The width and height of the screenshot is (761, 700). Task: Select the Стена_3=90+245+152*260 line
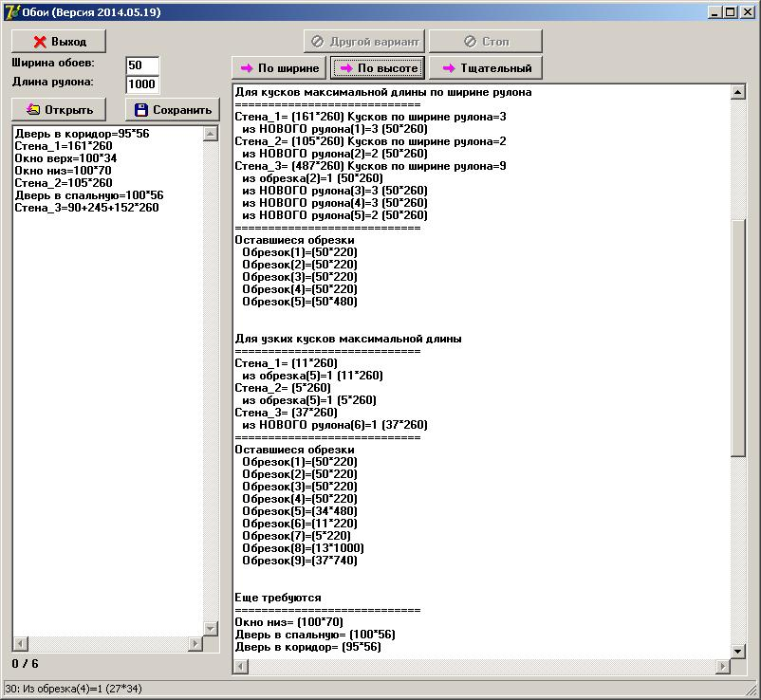(86, 208)
